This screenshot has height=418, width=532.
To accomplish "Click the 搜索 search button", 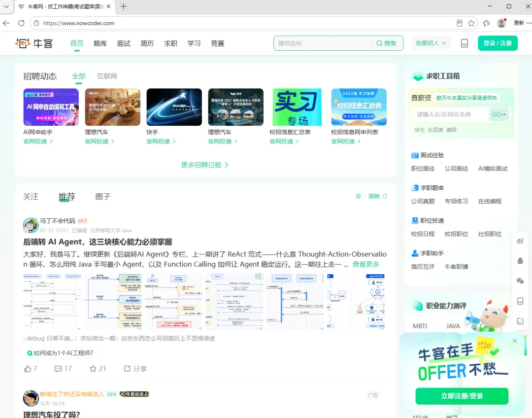I will click(387, 43).
